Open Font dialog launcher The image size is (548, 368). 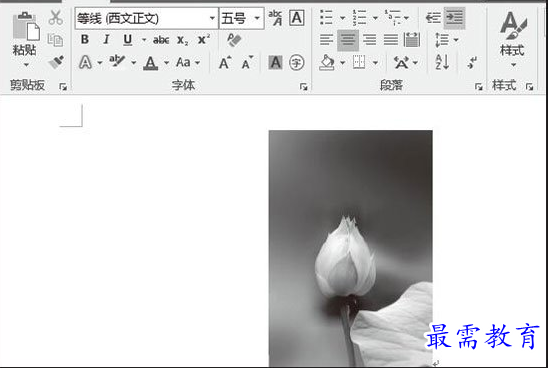click(x=303, y=87)
